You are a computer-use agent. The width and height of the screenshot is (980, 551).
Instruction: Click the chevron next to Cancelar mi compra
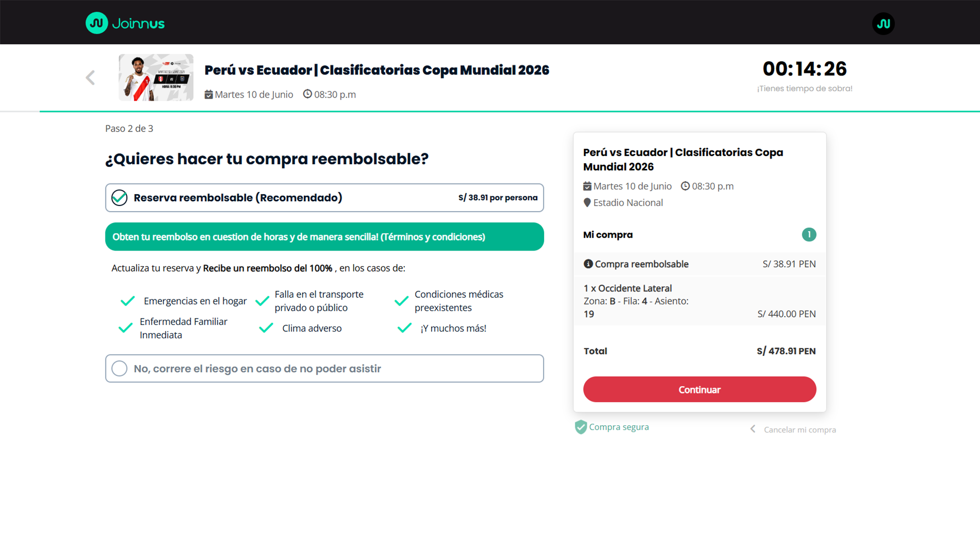[753, 429]
